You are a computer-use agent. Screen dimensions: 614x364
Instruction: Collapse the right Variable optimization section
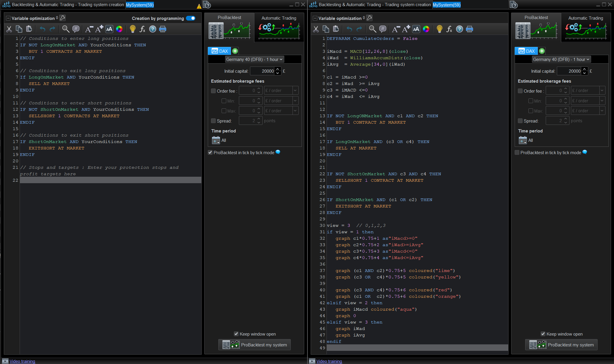tap(315, 18)
